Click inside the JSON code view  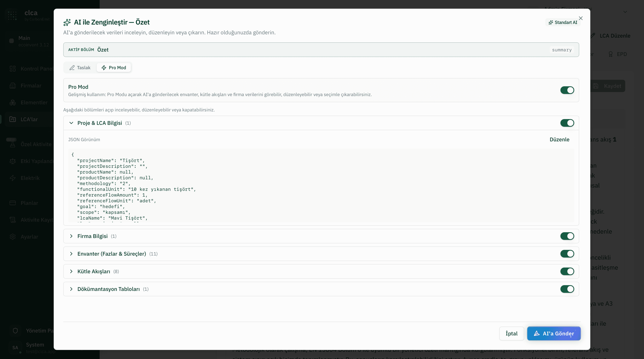pos(321,185)
